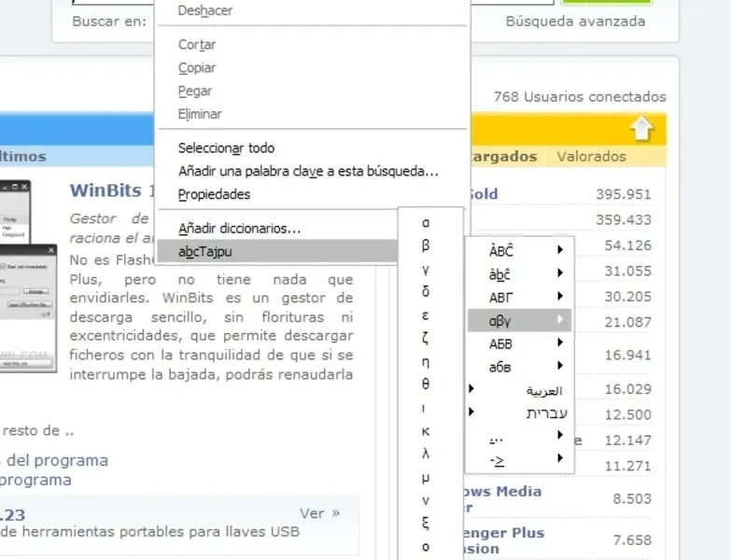Click the white up arrow icon
This screenshot has width=731, height=560.
pyautogui.click(x=642, y=128)
